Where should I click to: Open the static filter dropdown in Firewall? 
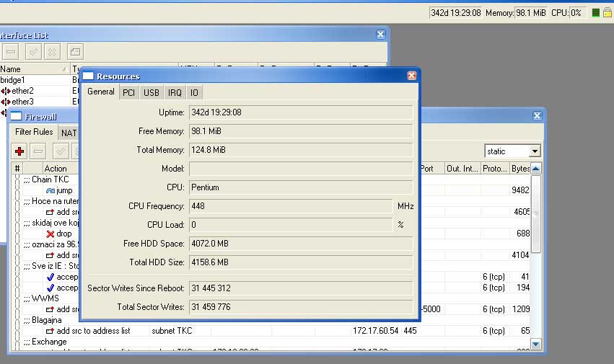tap(535, 151)
